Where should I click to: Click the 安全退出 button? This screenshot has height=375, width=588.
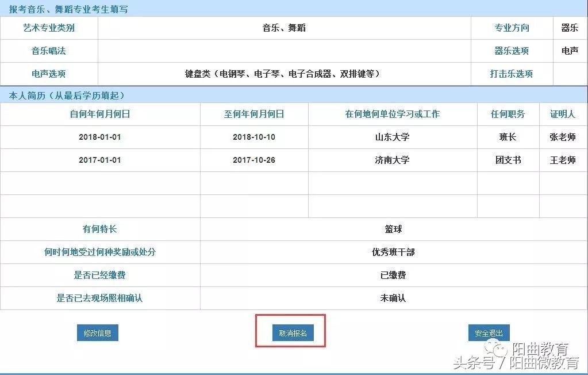[488, 332]
